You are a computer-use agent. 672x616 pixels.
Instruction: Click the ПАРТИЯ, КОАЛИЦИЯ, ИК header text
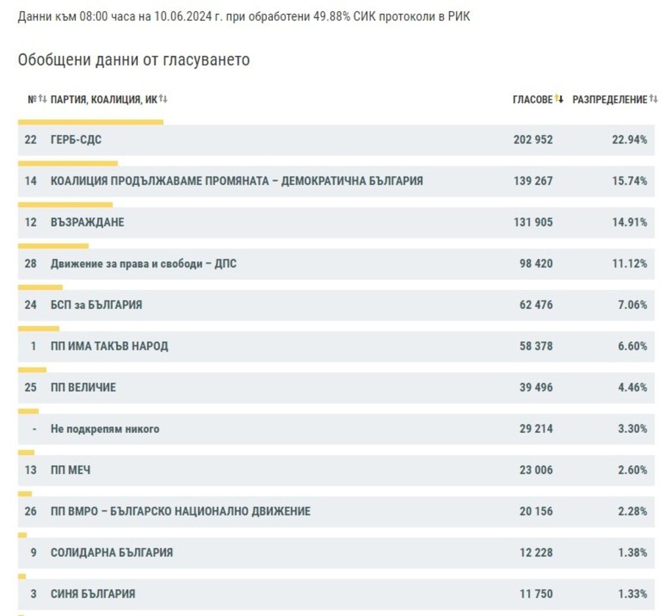tap(104, 100)
